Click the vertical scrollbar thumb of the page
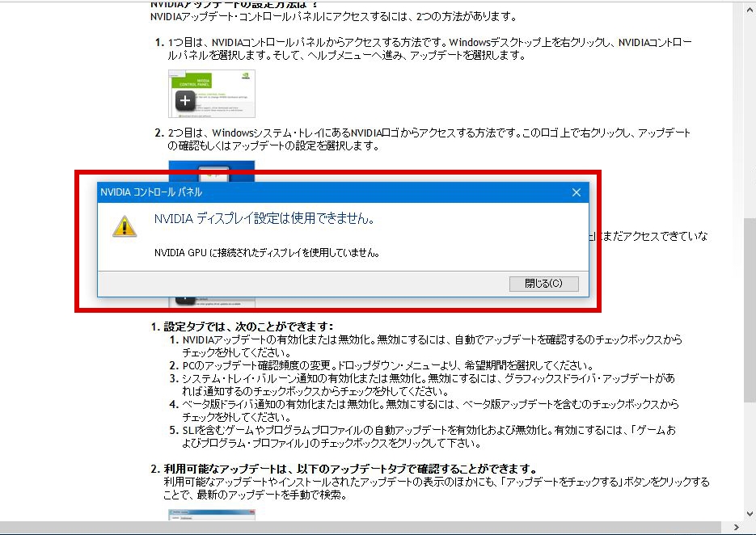 point(750,310)
